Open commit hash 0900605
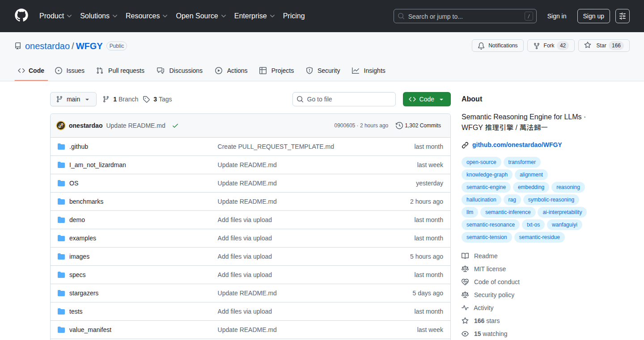 click(344, 126)
